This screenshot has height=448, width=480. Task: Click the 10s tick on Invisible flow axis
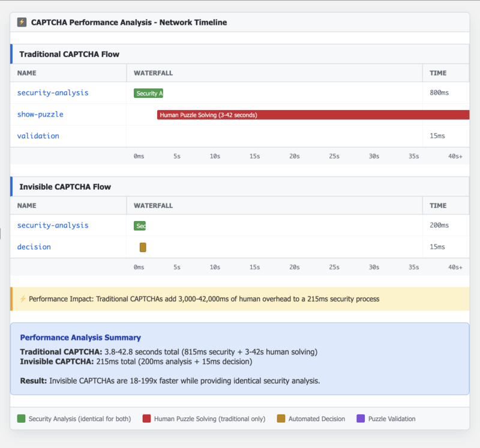(x=215, y=267)
